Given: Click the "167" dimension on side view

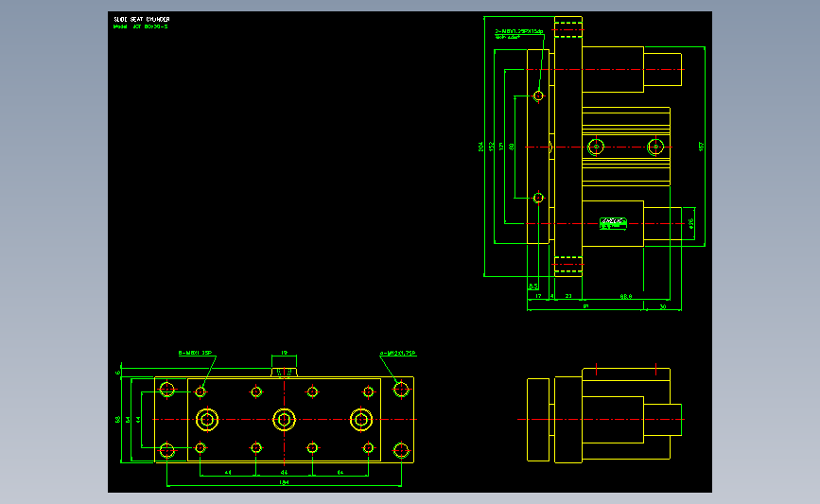Looking at the screenshot, I should click(x=701, y=147).
